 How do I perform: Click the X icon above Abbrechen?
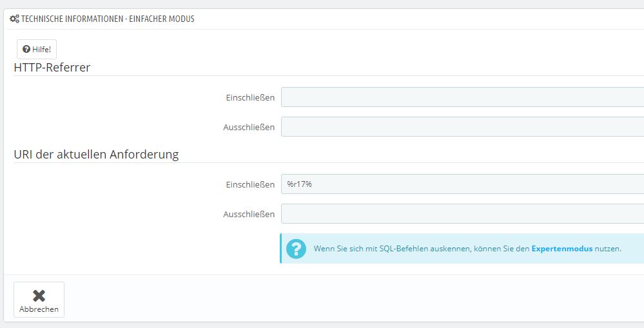(39, 295)
